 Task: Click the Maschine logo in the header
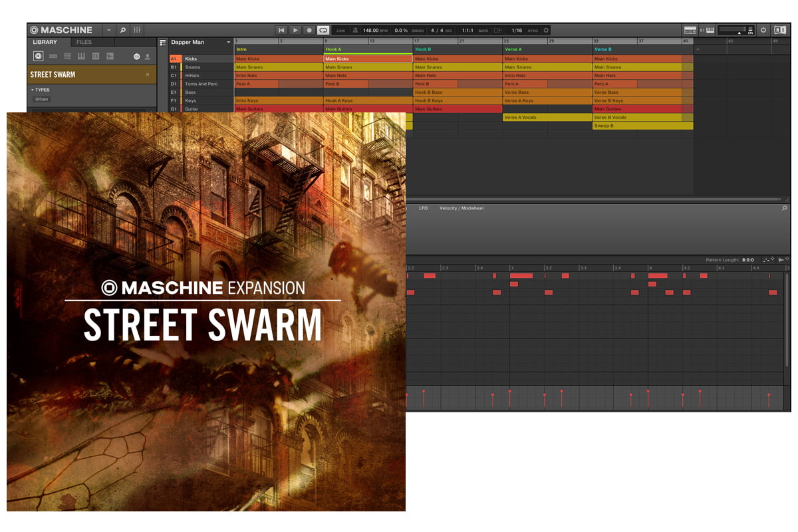pos(62,31)
